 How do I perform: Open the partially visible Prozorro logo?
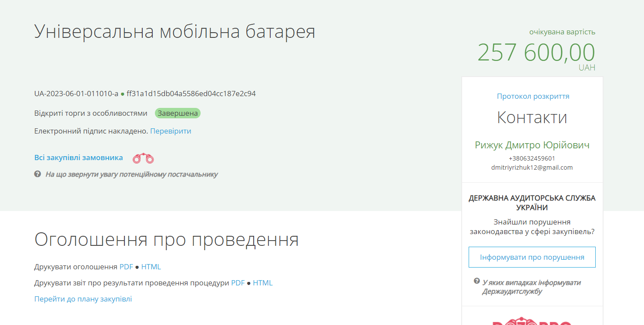coord(532,322)
